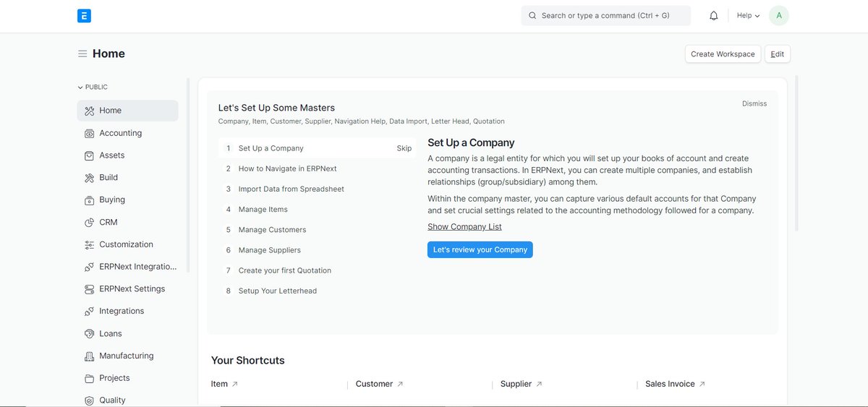868x407 pixels.
Task: Click the Loans sidebar icon
Action: (90, 333)
